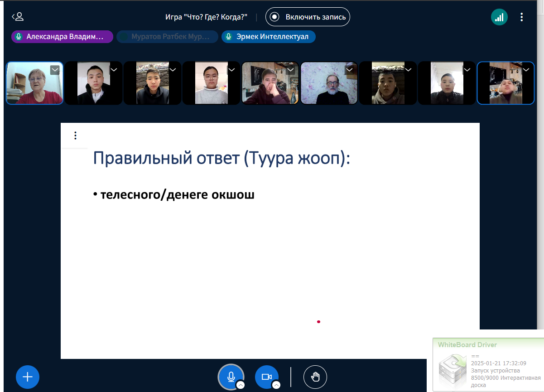Click the raise hand icon

[315, 377]
